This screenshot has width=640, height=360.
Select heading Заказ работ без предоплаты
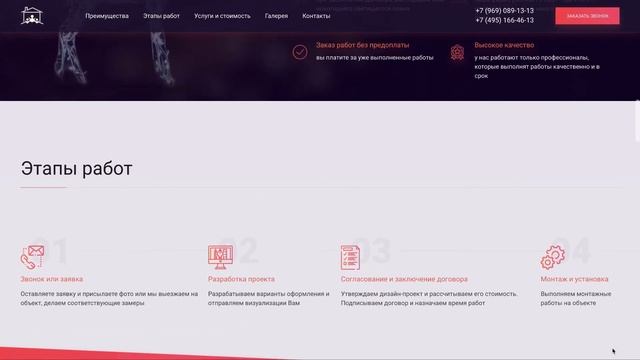(x=362, y=45)
